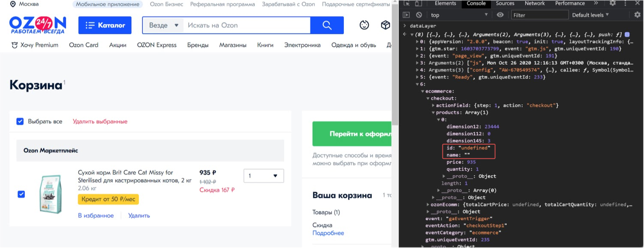
Task: Open the 'Везде' search scope dropdown
Action: (163, 25)
